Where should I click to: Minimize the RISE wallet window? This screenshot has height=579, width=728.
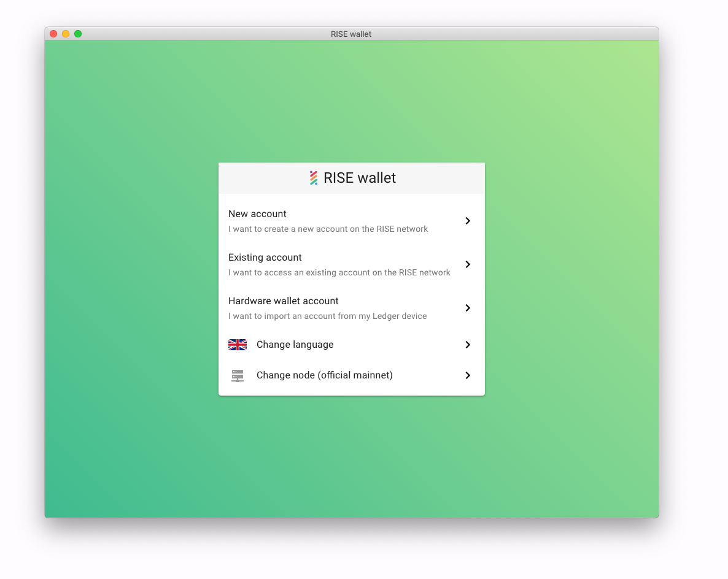66,34
